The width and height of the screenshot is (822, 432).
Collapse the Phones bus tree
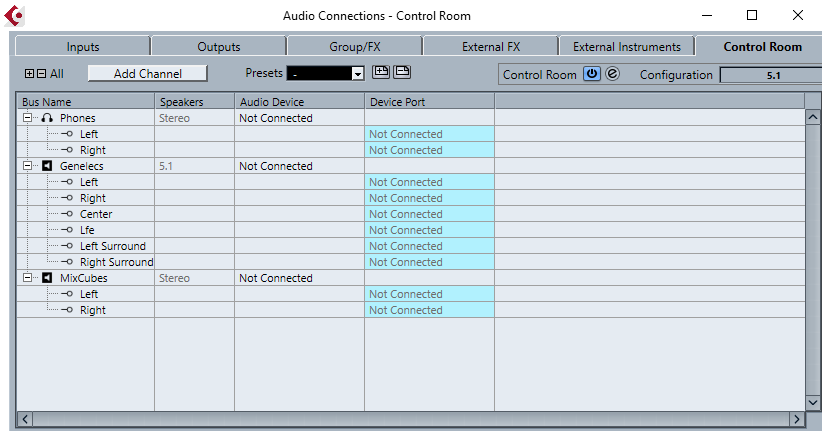click(x=28, y=118)
